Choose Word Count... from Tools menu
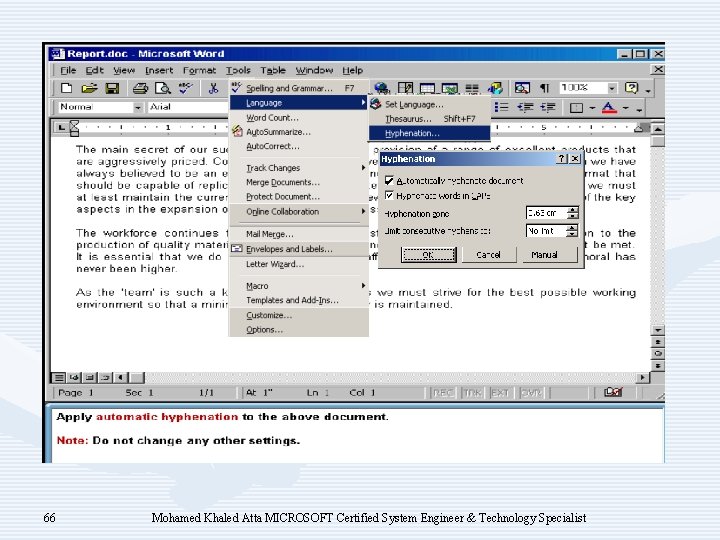This screenshot has width=720, height=540. [299, 118]
